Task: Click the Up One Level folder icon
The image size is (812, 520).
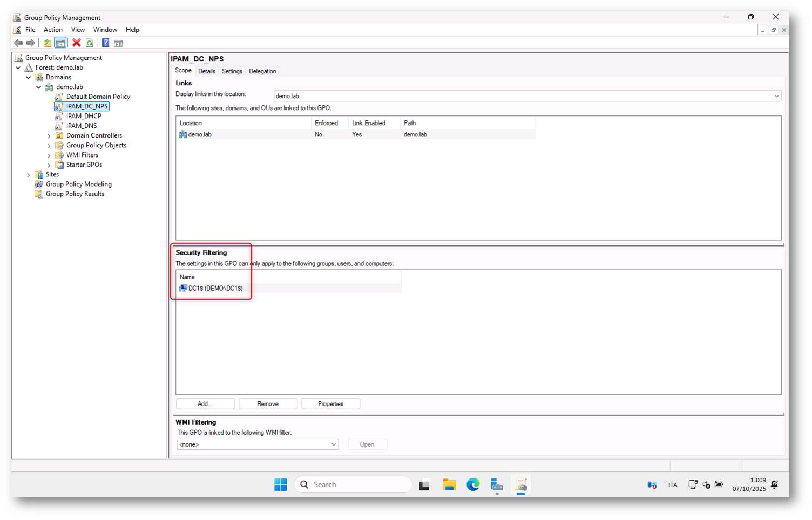Action: pos(48,43)
